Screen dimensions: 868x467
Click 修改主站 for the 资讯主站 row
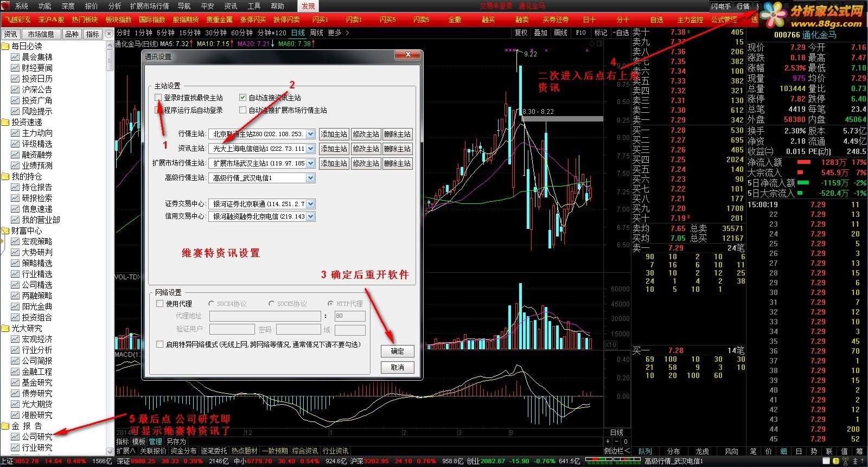[366, 149]
